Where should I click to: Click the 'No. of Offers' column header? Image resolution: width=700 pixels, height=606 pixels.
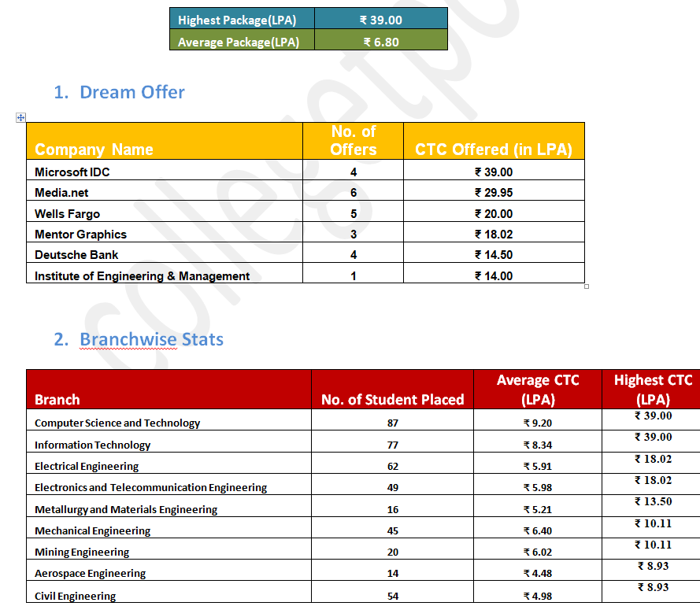pyautogui.click(x=353, y=141)
